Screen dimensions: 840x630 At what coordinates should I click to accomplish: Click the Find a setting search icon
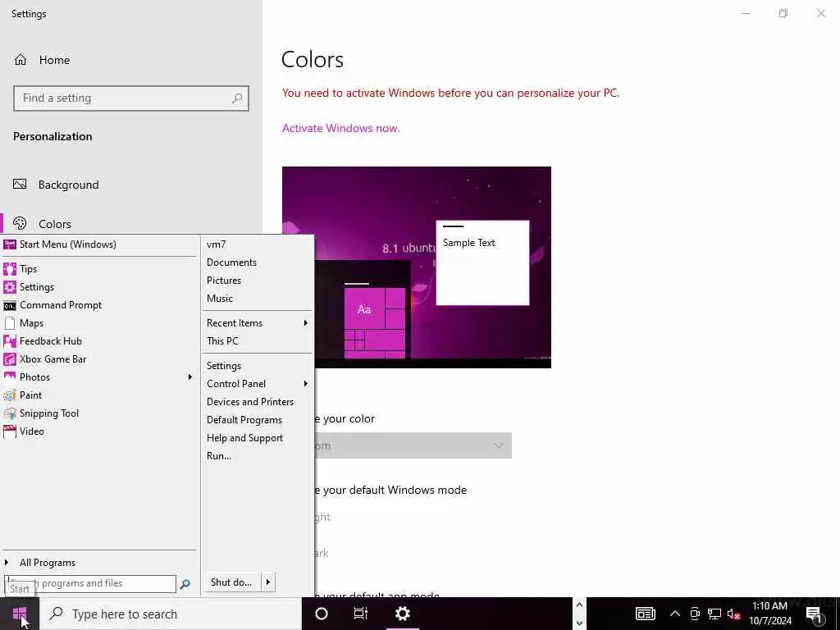tap(237, 98)
